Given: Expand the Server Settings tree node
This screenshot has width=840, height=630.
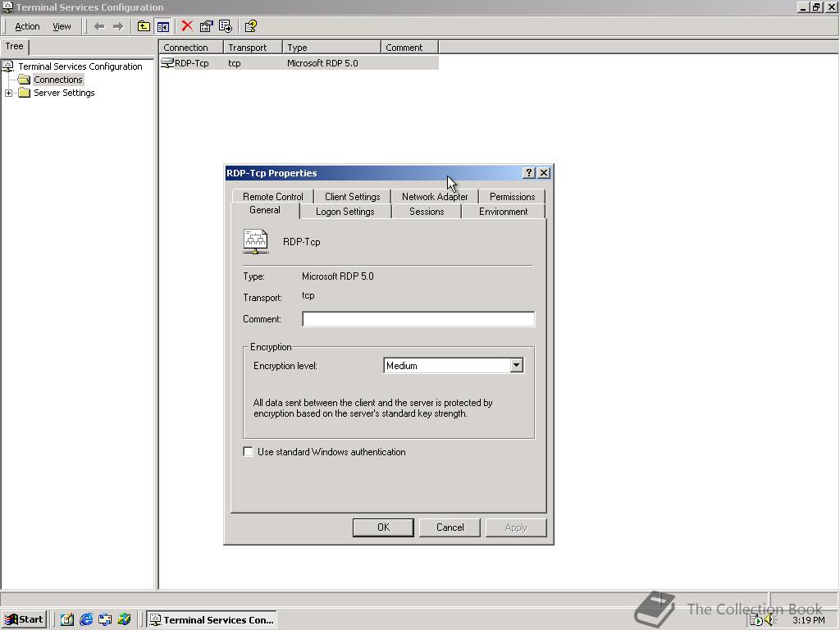Looking at the screenshot, I should [x=8, y=94].
